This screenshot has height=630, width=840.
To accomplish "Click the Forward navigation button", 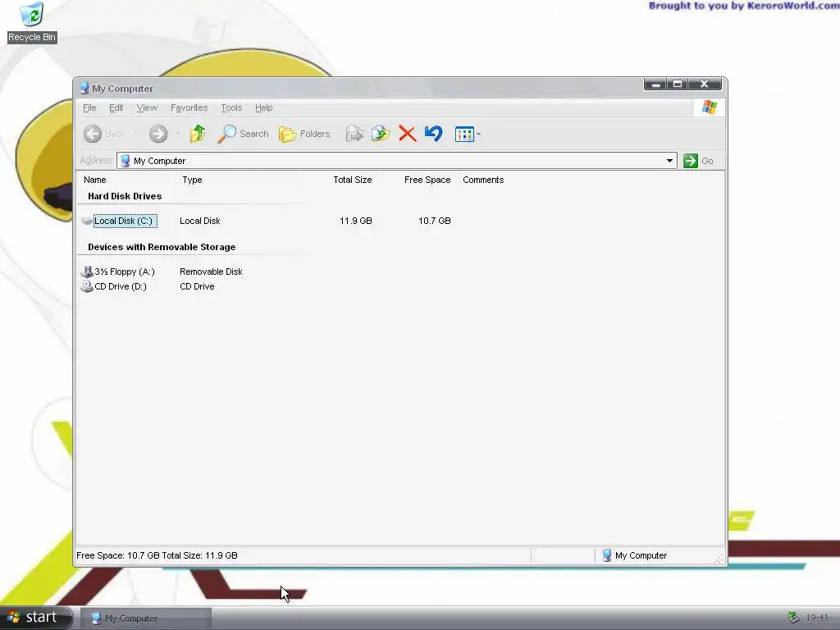I will coord(158,134).
